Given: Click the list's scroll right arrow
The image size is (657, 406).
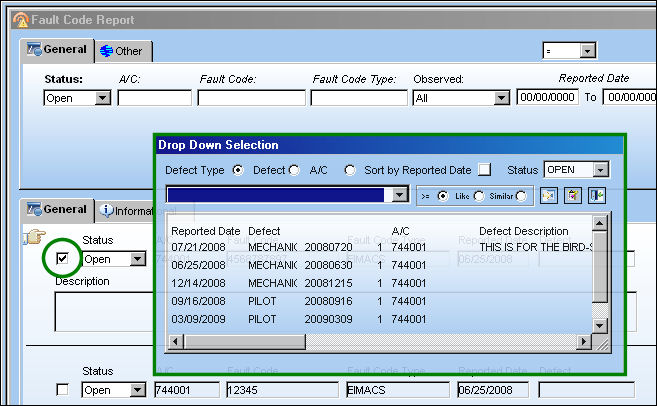Looking at the screenshot, I should tap(583, 341).
